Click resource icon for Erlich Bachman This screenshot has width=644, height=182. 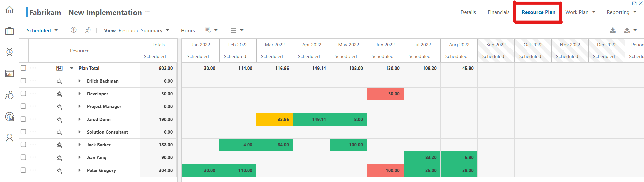[x=59, y=81]
